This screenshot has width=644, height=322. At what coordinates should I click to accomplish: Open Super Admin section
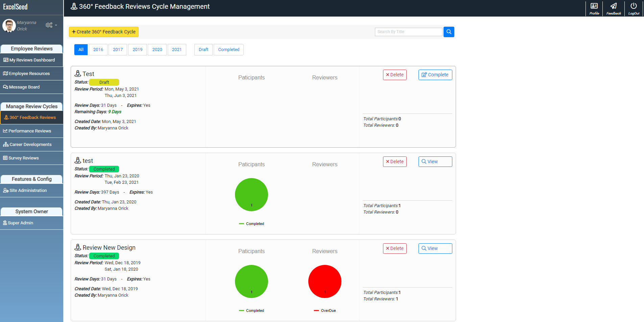[21, 223]
